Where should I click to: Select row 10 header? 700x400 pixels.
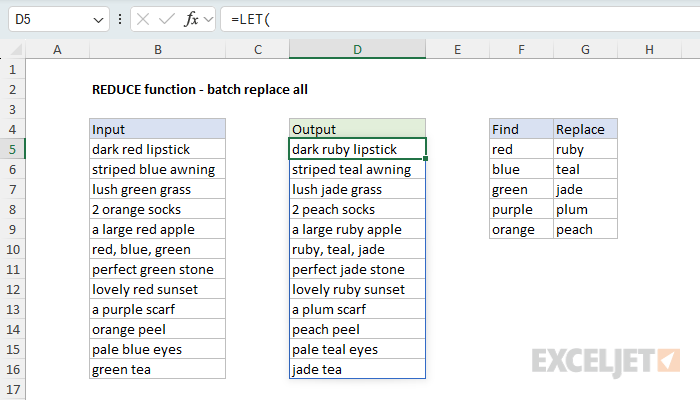click(x=12, y=249)
